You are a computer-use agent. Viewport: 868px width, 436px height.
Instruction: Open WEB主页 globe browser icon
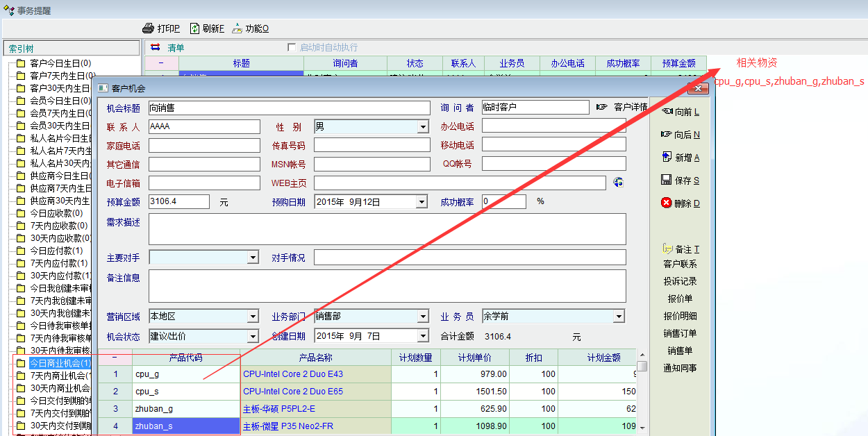[x=618, y=183]
